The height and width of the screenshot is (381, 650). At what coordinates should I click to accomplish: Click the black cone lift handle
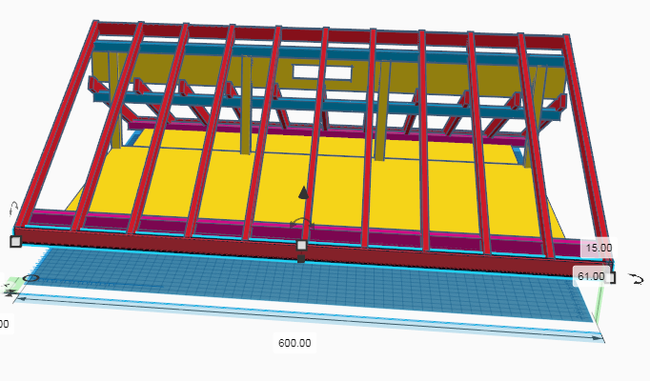coord(304,192)
